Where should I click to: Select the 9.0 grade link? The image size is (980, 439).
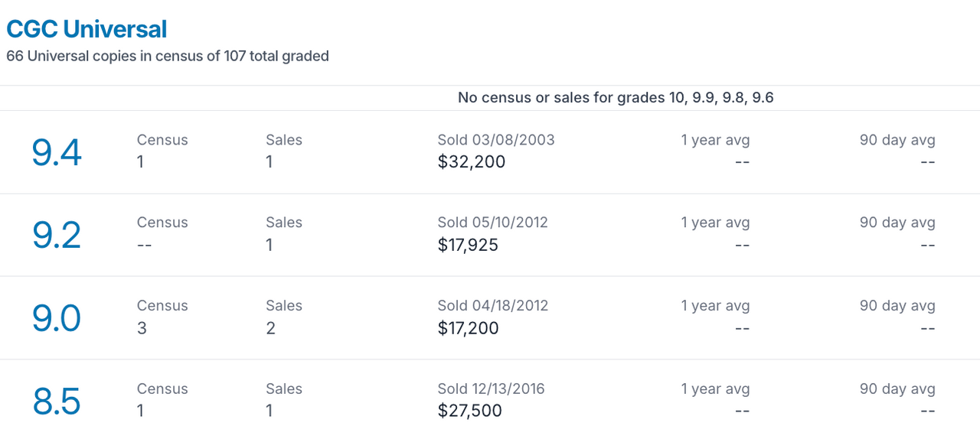coord(57,318)
